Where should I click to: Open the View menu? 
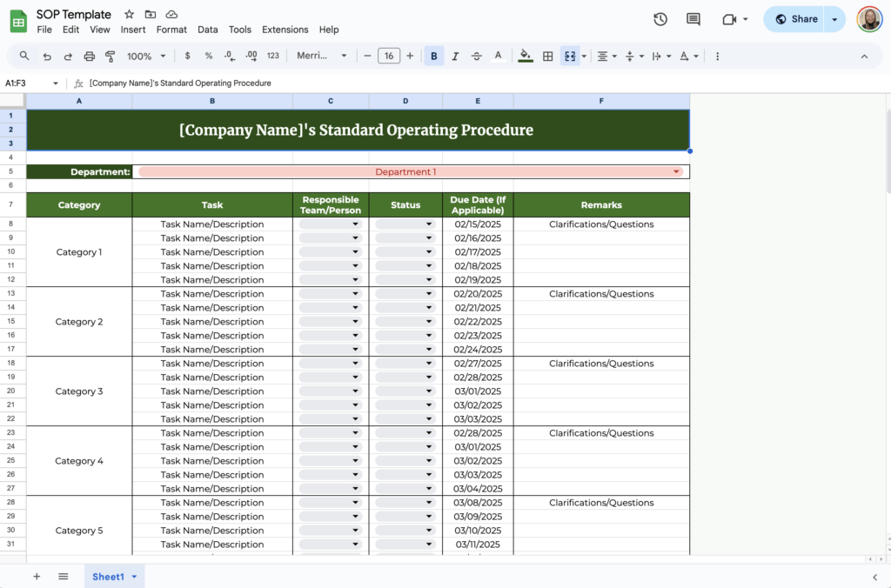tap(99, 30)
